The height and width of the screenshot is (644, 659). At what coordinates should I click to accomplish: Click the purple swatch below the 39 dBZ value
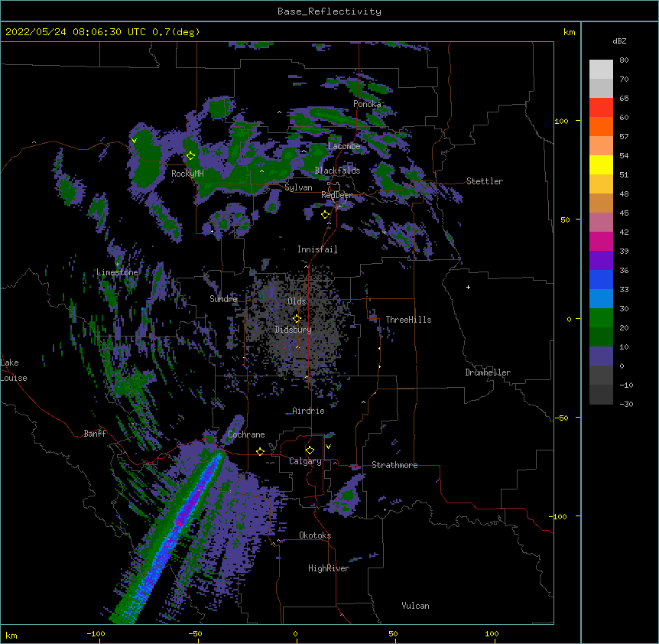click(x=601, y=261)
